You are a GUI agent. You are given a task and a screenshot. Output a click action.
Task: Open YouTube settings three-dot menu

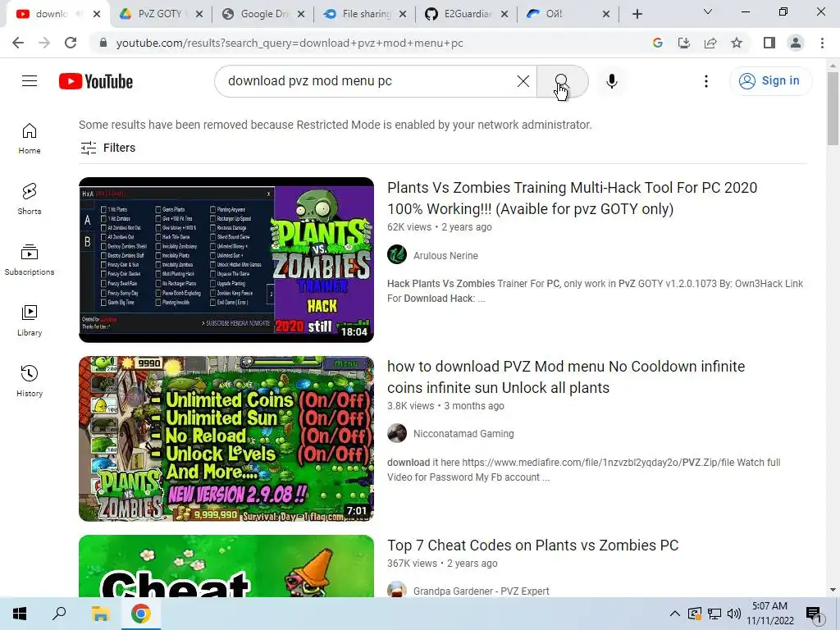pos(706,81)
